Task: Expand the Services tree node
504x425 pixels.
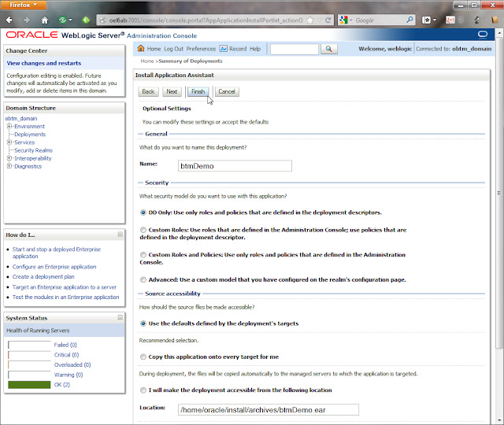Action: click(x=9, y=142)
